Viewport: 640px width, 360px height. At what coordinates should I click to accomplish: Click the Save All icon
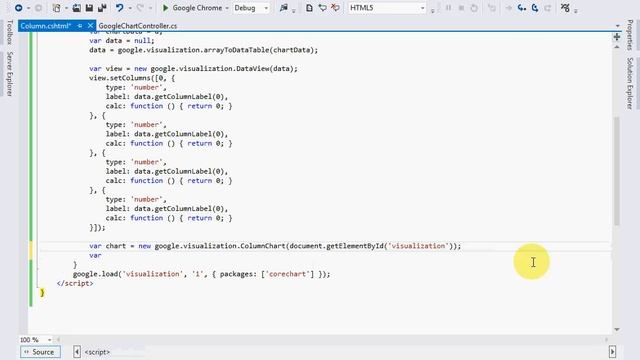pos(102,8)
